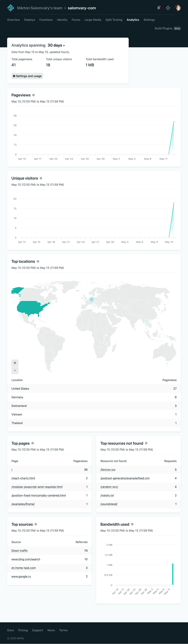Click the help lifebuoy icon
Screen dimensions: 188x644
click(168, 8)
